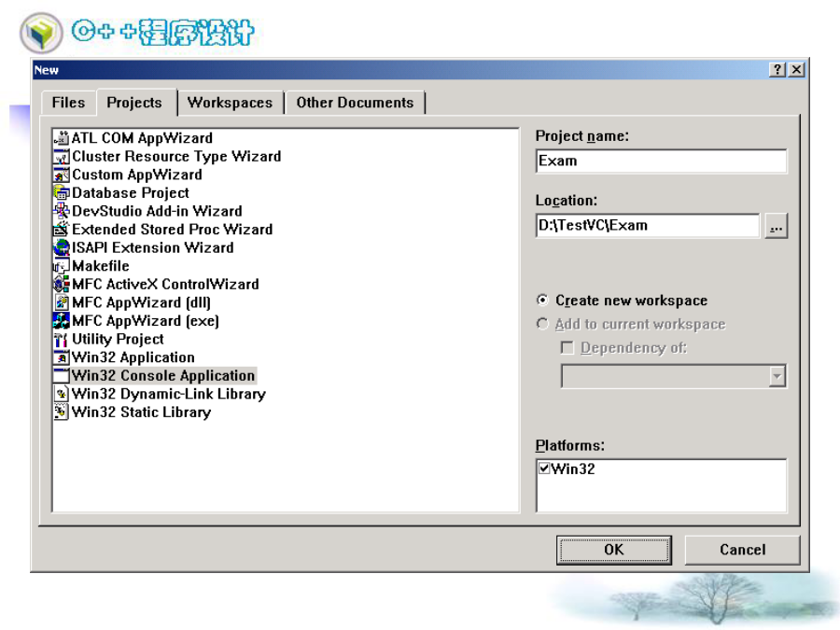Click the Project name field containing Exam
Screen dimensions: 840x630
(x=662, y=161)
